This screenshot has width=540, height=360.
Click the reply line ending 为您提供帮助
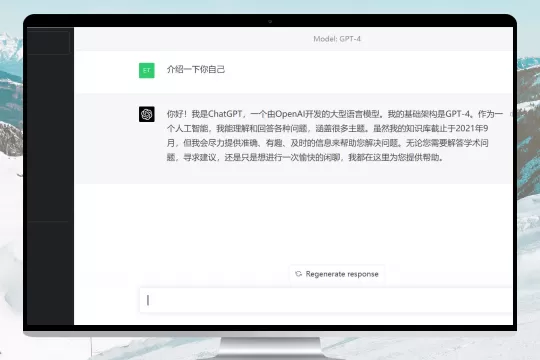pyautogui.click(x=305, y=157)
